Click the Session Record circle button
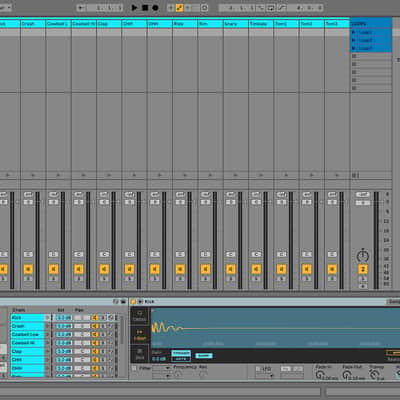 pyautogui.click(x=205, y=8)
